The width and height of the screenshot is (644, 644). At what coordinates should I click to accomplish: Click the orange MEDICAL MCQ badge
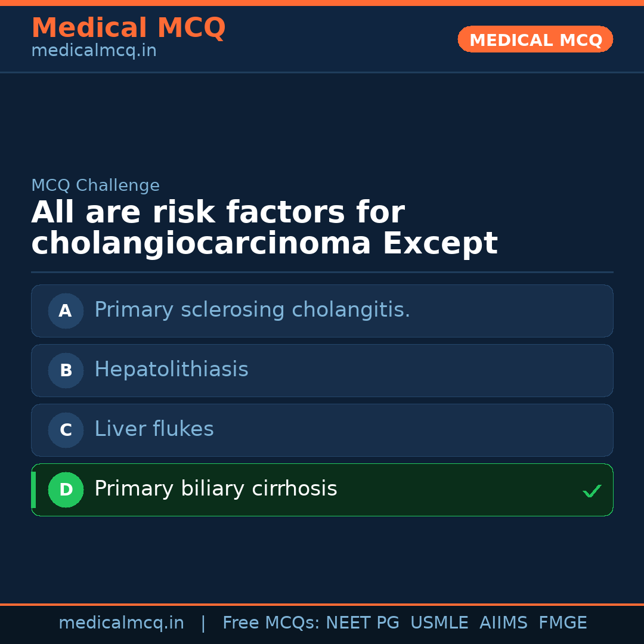coord(535,40)
